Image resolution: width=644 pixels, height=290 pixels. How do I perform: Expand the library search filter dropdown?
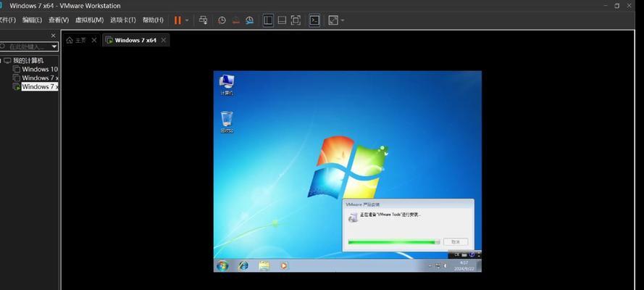54,47
